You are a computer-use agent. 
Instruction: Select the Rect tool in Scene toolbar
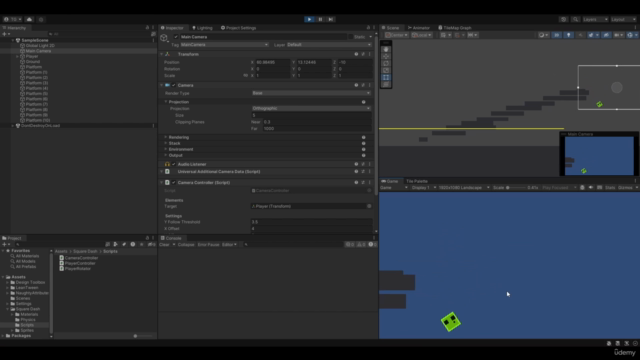(x=386, y=77)
